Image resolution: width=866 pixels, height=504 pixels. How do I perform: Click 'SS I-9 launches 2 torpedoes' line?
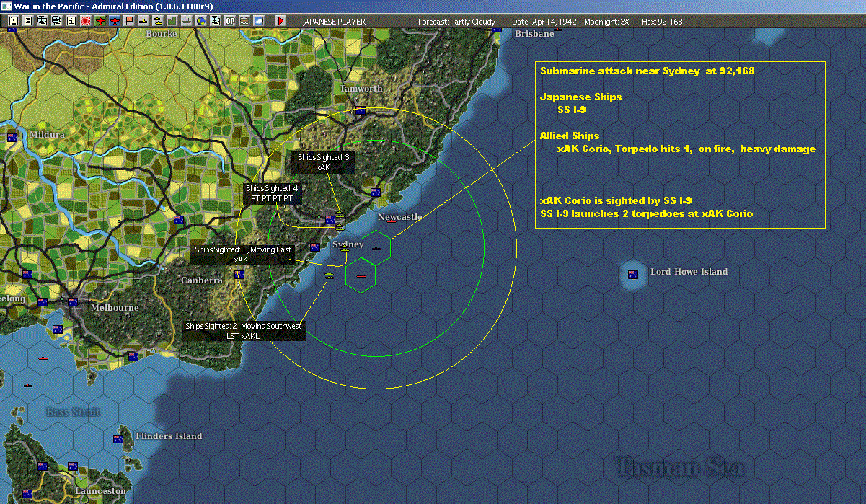point(646,213)
